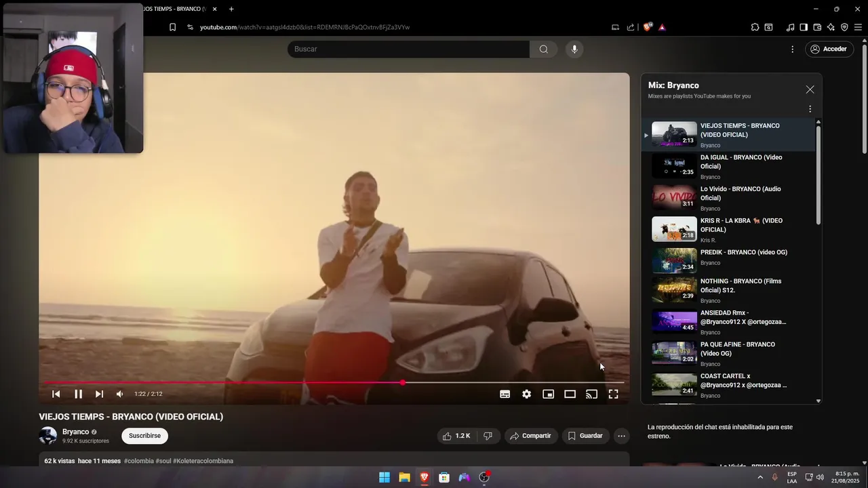The image size is (868, 488).
Task: Toggle subtitles/closed captions in the player
Action: point(505,394)
